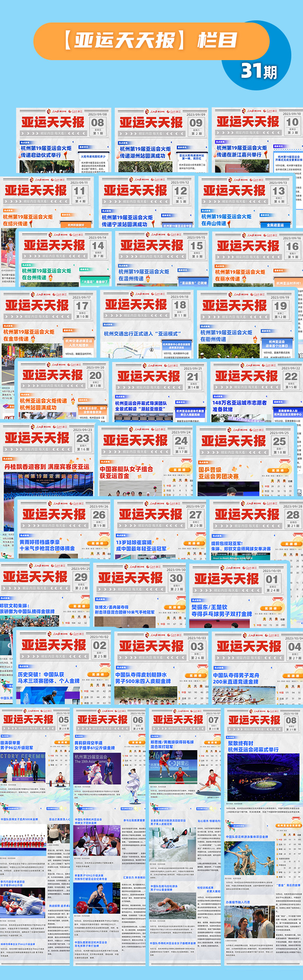303x980 pixels.
Task: Open the issue card dated 21
Action: tap(160, 392)
